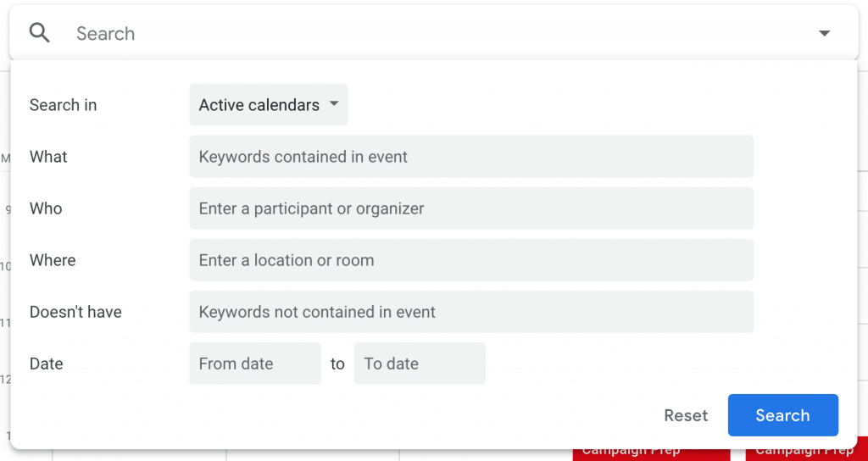The height and width of the screenshot is (461, 868).
Task: Open the right Campaign Prep event
Action: [x=804, y=453]
